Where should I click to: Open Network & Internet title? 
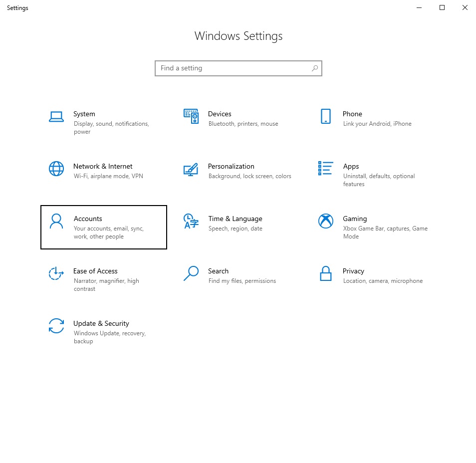click(x=103, y=166)
